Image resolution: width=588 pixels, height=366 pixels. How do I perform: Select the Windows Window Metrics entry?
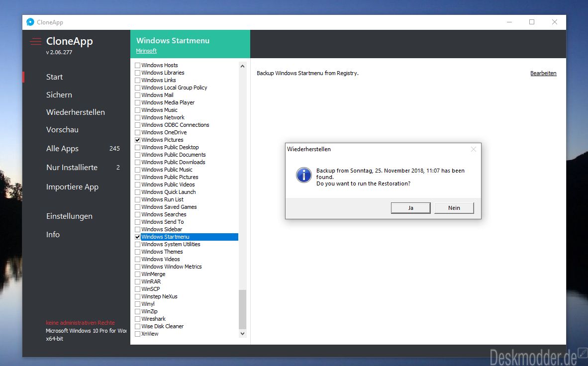[x=171, y=267]
